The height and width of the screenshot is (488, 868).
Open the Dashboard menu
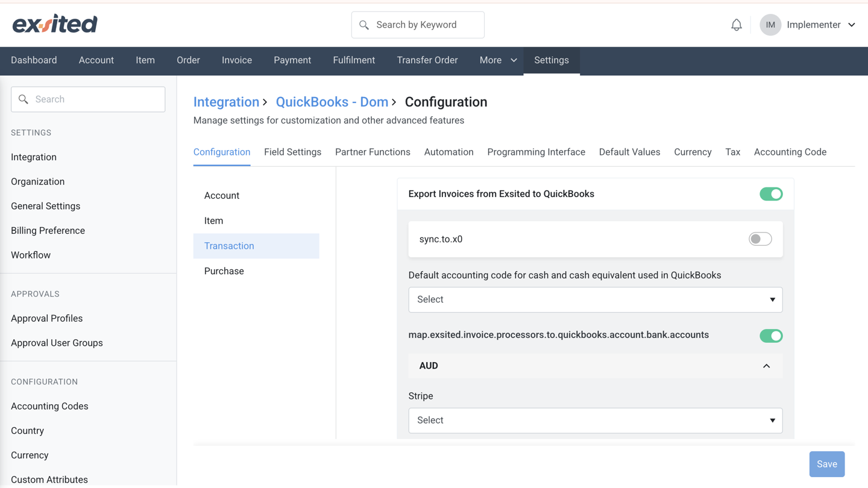pos(34,60)
